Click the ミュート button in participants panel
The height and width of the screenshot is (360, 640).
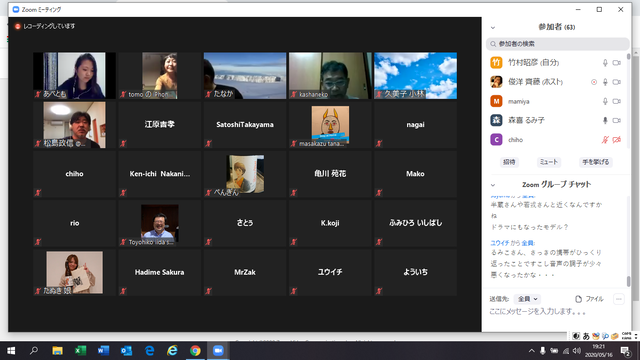click(x=548, y=162)
